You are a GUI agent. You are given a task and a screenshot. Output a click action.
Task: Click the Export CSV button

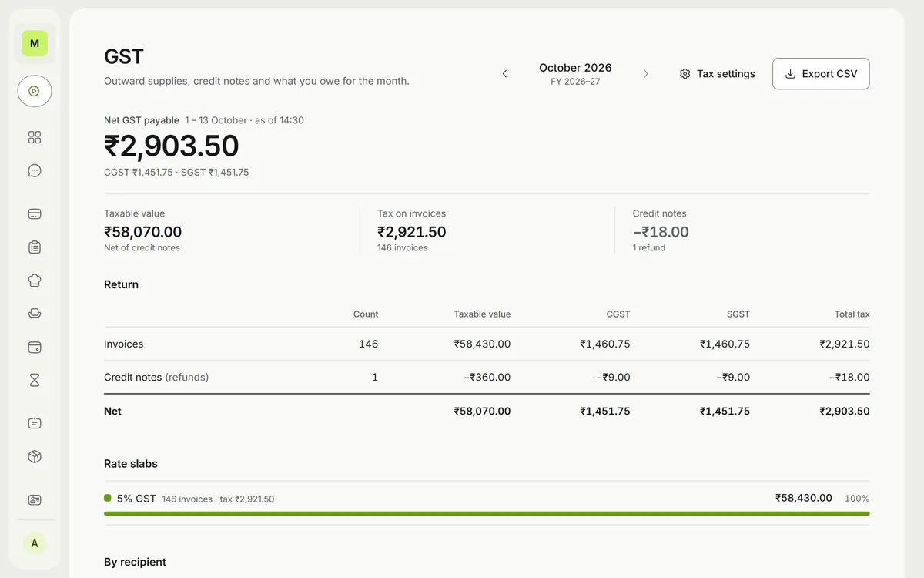coord(821,74)
